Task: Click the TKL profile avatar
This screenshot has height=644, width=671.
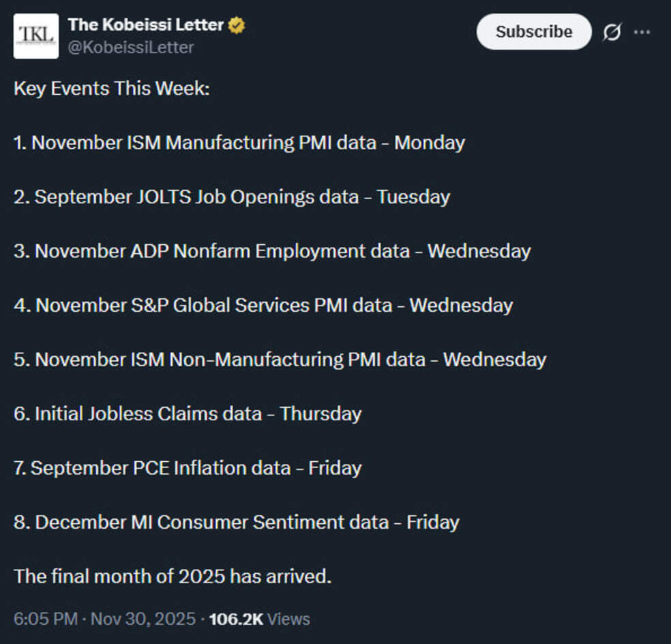Action: tap(35, 36)
